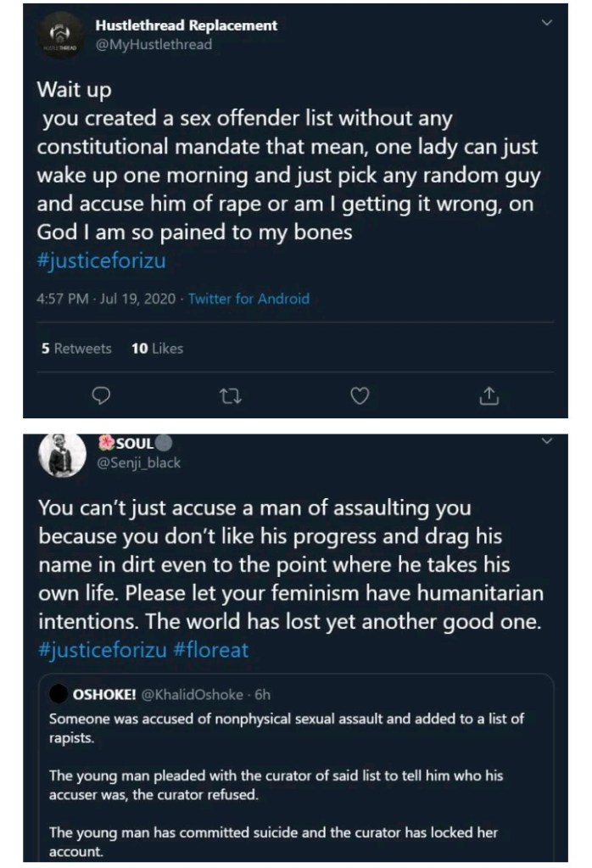Screen dimensions: 592x868
Task: Click Twitter for Android source link
Action: click(249, 299)
